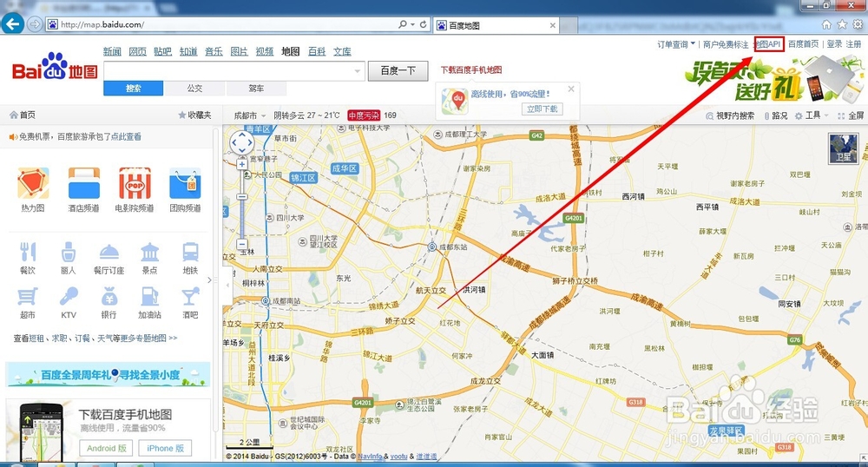Select the scenic spots (景点) icon
868x467 pixels.
click(149, 252)
